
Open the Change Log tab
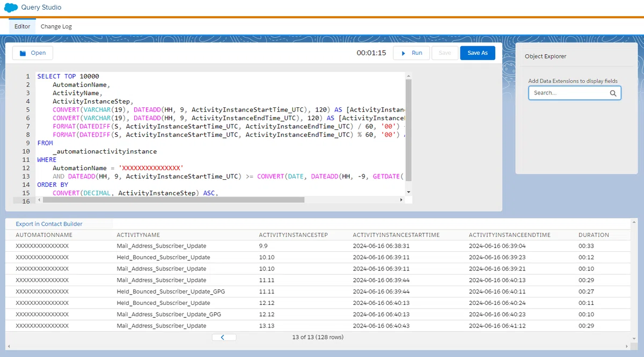click(x=56, y=26)
